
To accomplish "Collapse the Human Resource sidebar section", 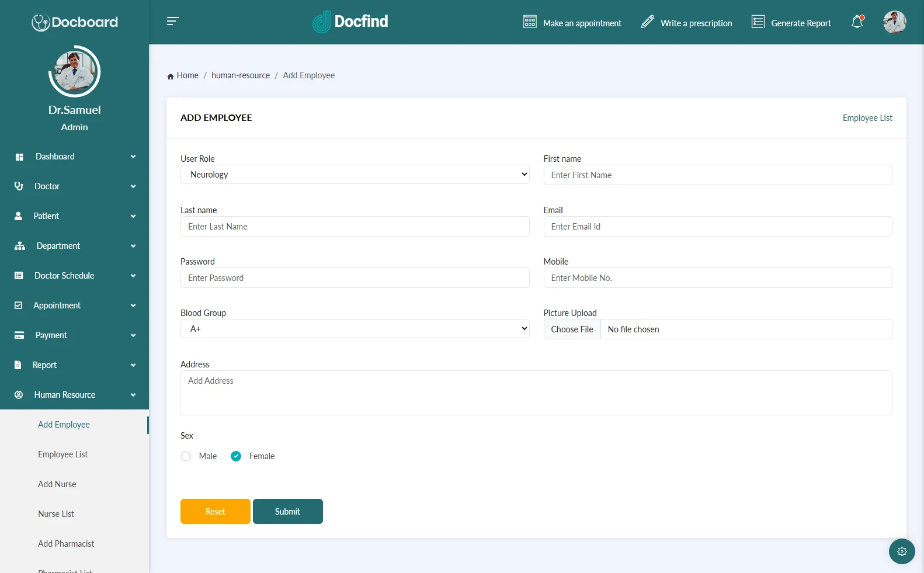I will pyautogui.click(x=74, y=395).
